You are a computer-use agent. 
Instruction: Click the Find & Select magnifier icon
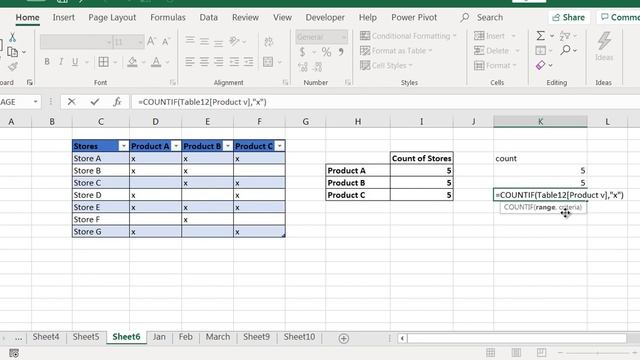[565, 50]
